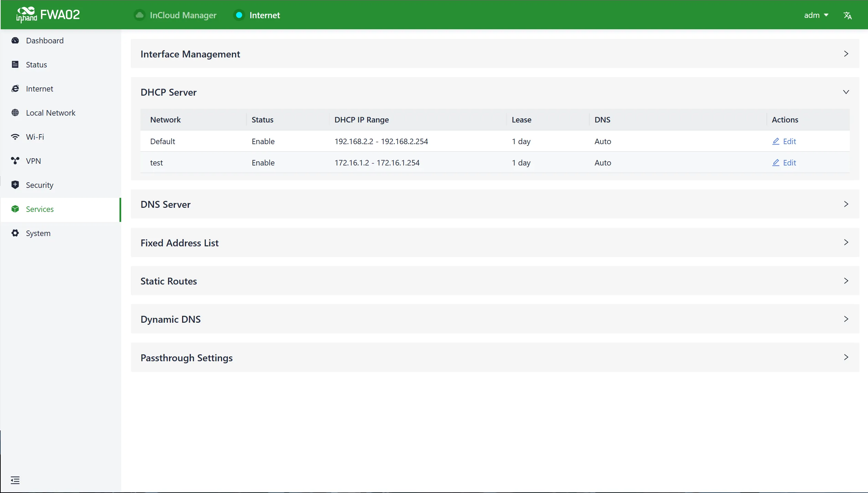The width and height of the screenshot is (868, 493).
Task: Click pencil icon in Default row
Action: tap(776, 141)
